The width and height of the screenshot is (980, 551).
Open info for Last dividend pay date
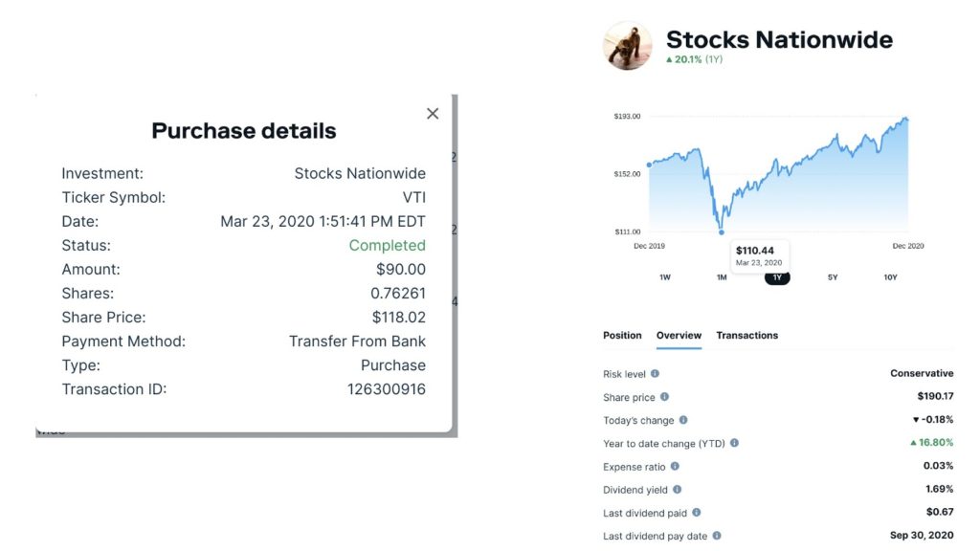tap(717, 536)
